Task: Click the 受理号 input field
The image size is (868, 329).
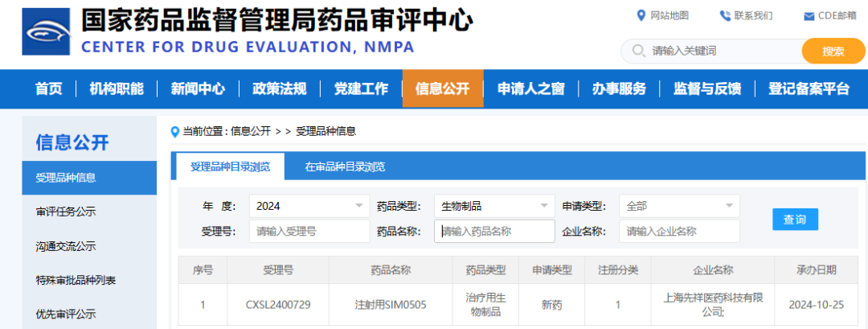Action: (x=309, y=232)
